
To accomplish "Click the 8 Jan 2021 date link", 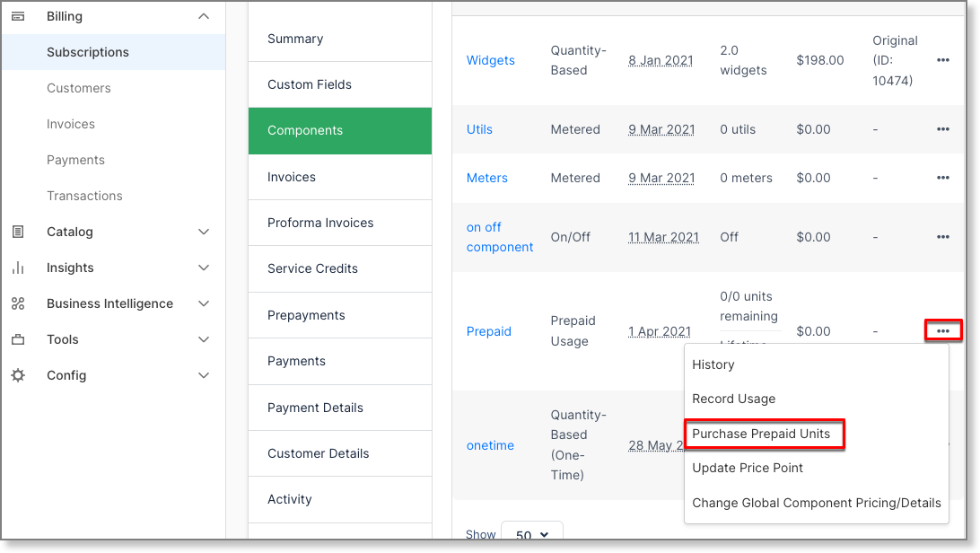I will pyautogui.click(x=661, y=60).
